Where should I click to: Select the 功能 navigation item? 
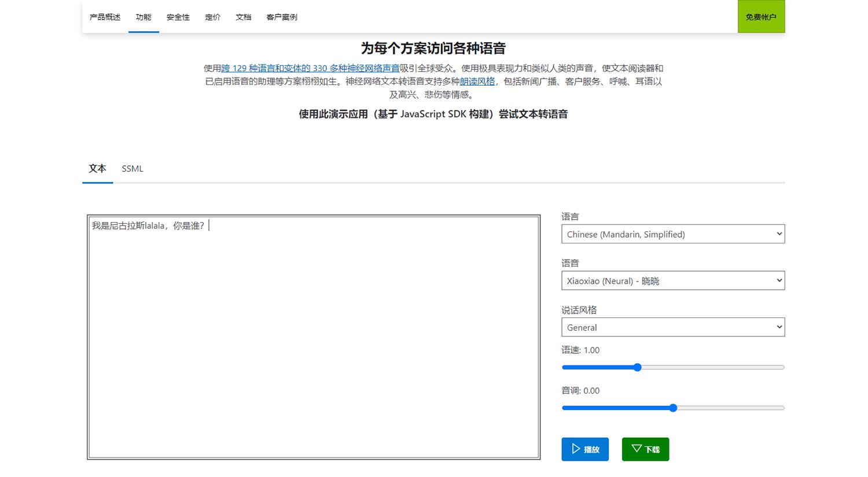(x=144, y=17)
